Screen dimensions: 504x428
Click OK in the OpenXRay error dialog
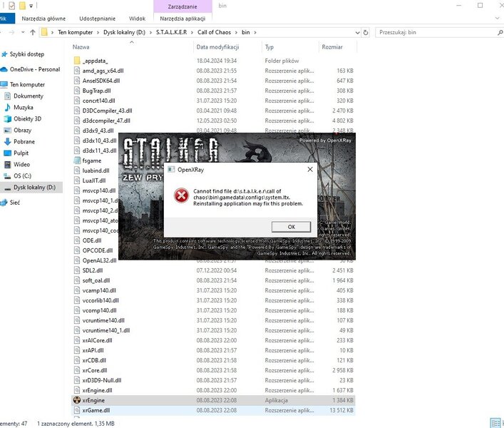pyautogui.click(x=291, y=227)
